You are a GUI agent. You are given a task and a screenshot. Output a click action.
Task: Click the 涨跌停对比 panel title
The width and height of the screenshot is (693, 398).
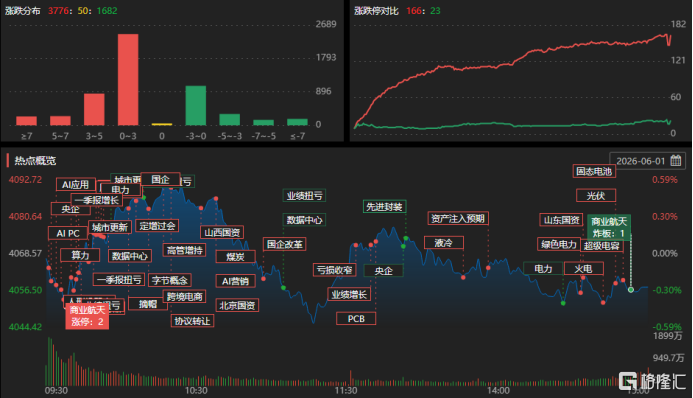(x=376, y=11)
